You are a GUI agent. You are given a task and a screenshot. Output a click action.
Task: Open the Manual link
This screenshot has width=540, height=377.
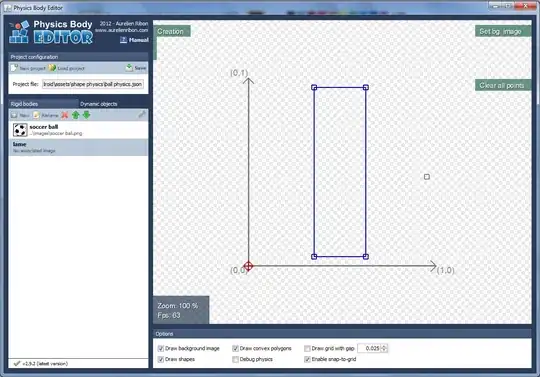pyautogui.click(x=134, y=40)
